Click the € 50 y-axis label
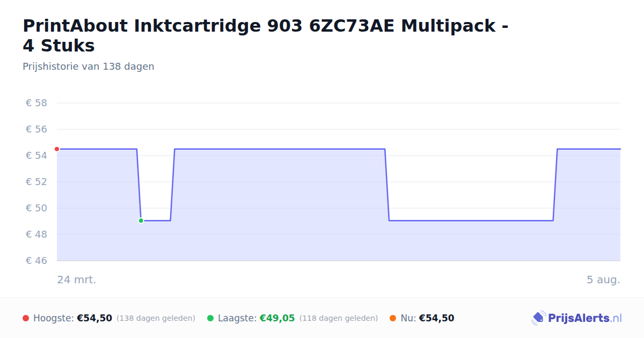The image size is (644, 338). (x=36, y=208)
